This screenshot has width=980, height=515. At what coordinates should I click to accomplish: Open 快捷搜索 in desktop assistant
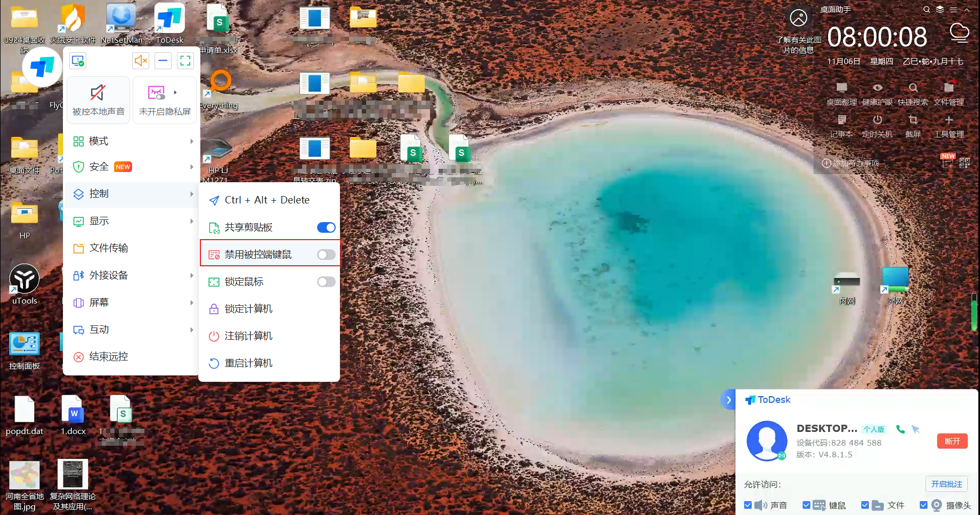click(913, 94)
